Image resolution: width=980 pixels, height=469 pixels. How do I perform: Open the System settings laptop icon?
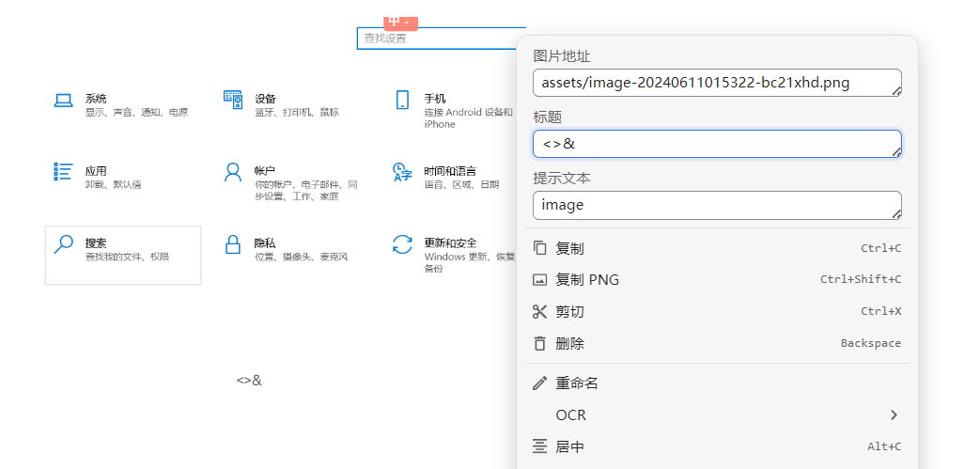(63, 100)
